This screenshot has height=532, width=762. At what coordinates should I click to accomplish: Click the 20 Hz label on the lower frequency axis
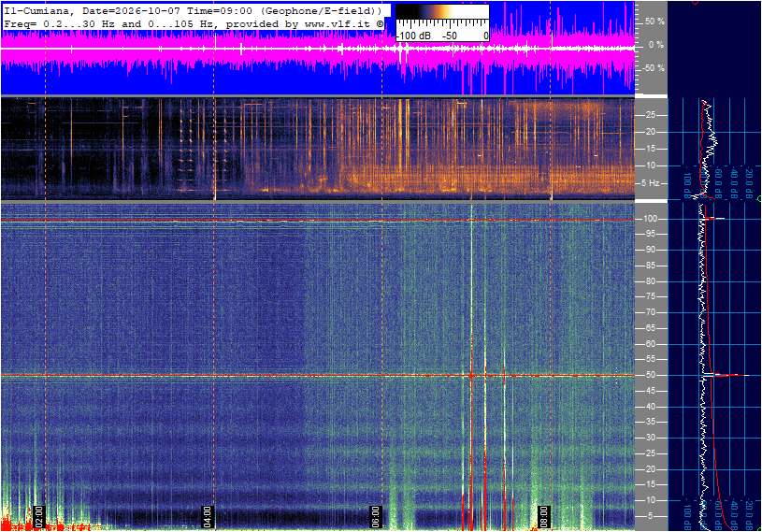tap(650, 469)
